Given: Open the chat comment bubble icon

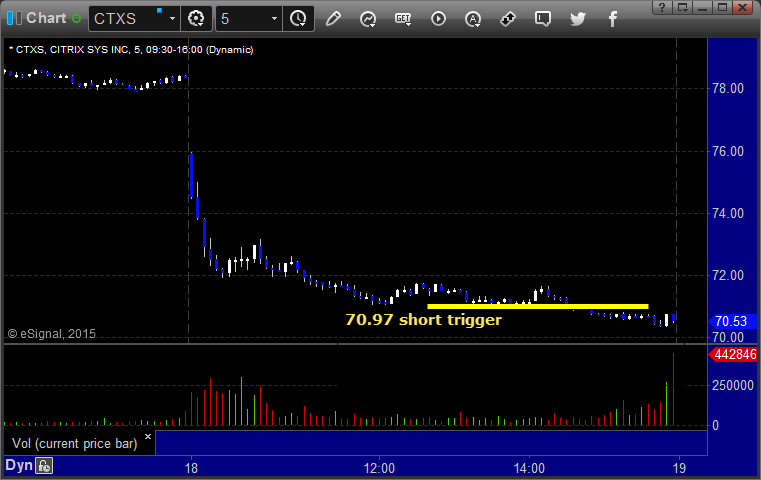Looking at the screenshot, I should point(543,19).
